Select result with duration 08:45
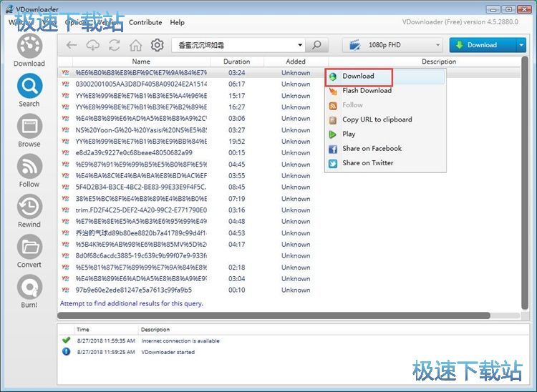 pos(237,187)
